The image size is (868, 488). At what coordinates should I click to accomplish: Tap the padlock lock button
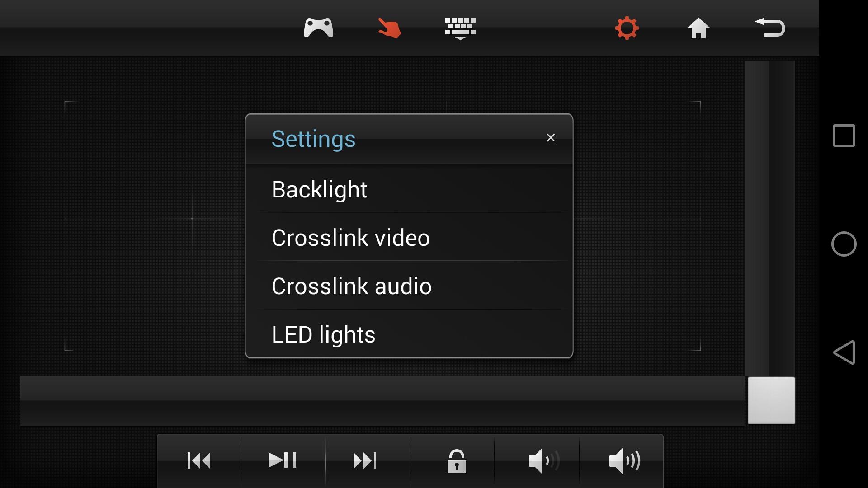pos(457,461)
